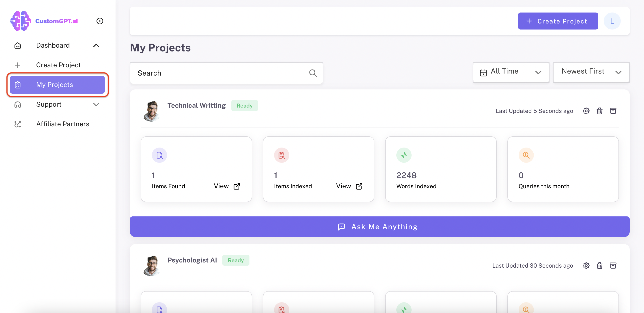This screenshot has width=644, height=313.
Task: Click into the Search projects field
Action: point(220,73)
